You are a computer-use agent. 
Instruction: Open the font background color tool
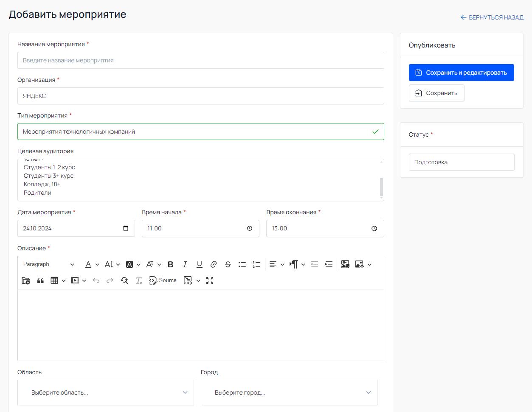click(129, 264)
